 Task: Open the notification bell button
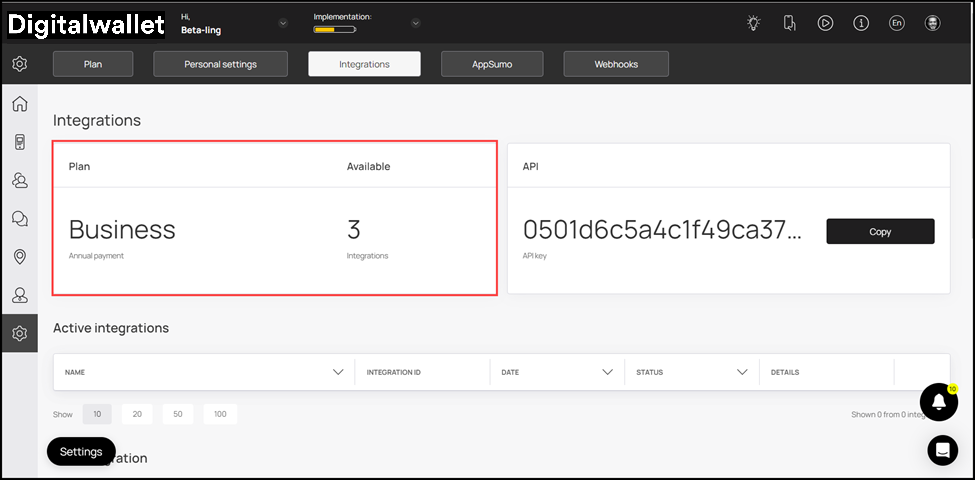click(x=938, y=402)
